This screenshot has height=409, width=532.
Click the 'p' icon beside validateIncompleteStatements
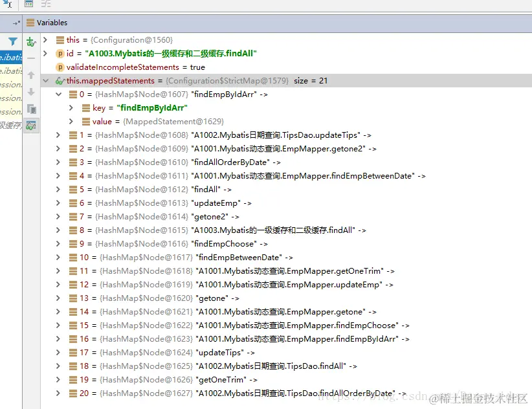coord(60,67)
